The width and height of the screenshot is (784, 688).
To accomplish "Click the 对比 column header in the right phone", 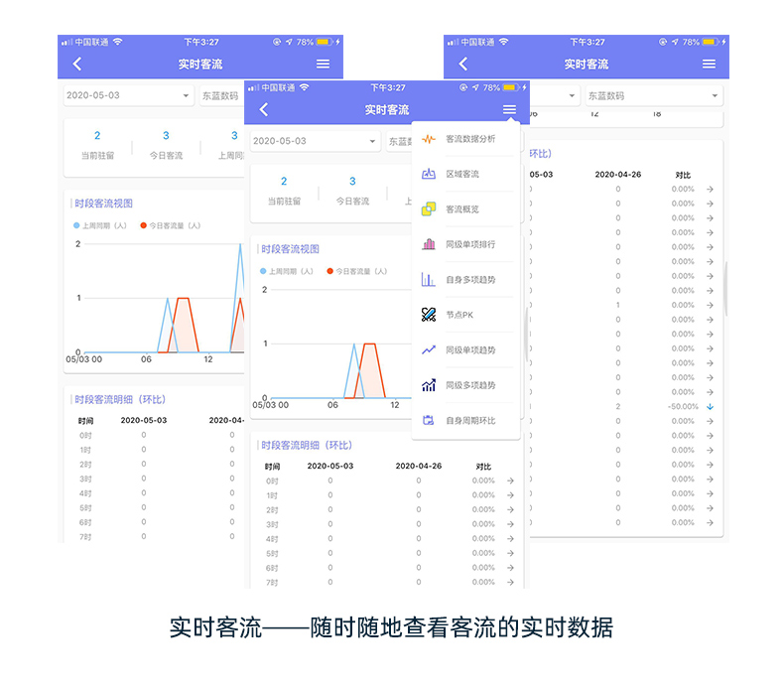I will (x=683, y=175).
